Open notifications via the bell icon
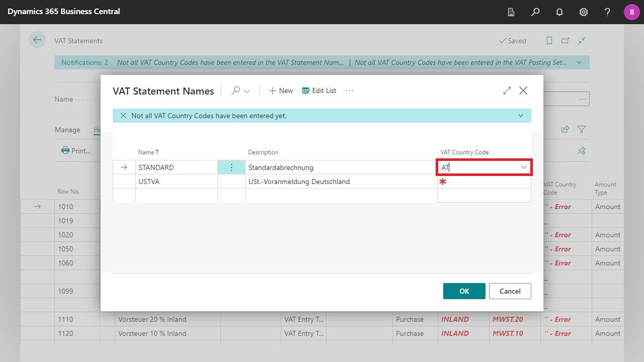This screenshot has width=644, height=362. click(x=559, y=12)
